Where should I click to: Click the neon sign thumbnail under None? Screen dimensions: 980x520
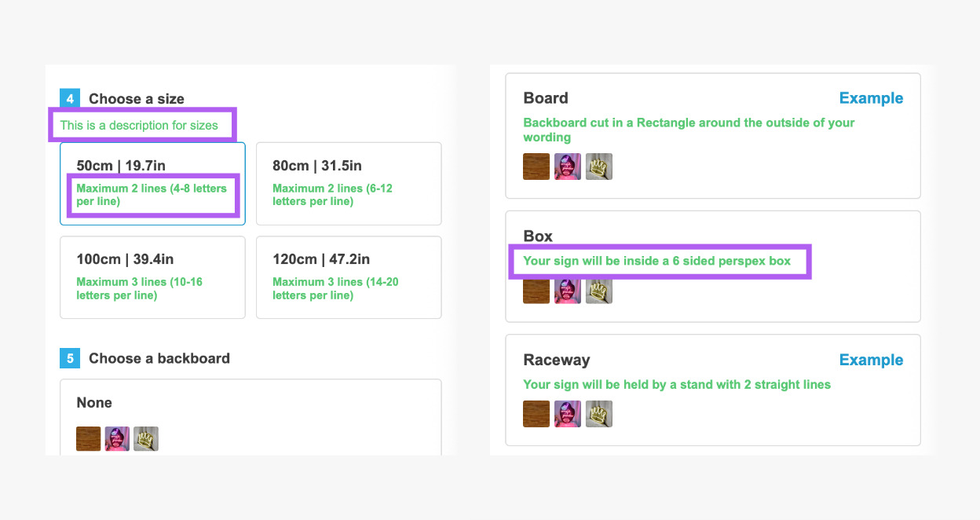[x=117, y=439]
